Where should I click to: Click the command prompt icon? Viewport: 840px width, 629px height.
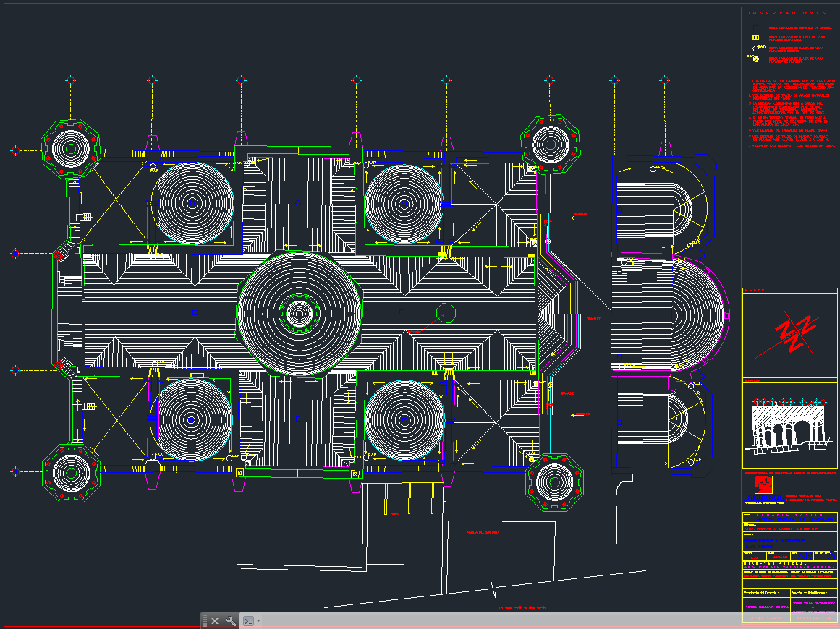(x=248, y=621)
